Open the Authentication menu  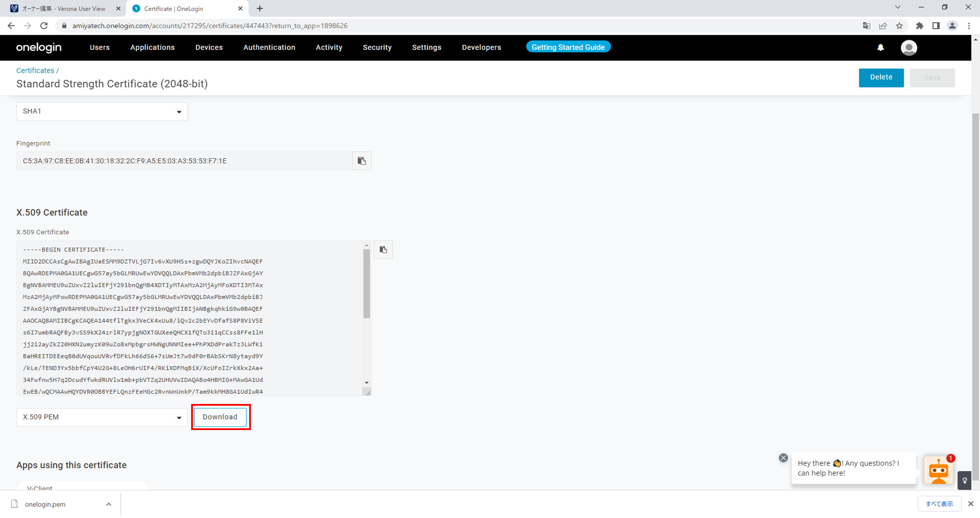coord(269,47)
